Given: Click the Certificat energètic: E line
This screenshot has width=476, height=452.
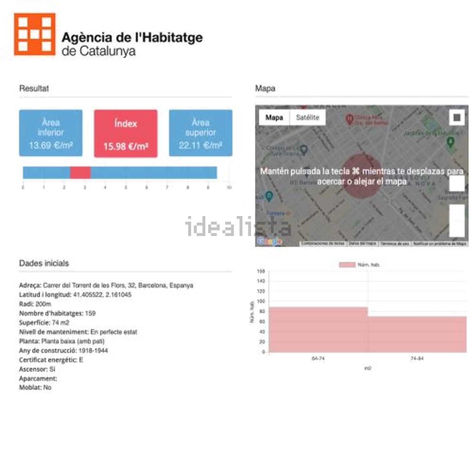Looking at the screenshot, I should pos(51,360).
